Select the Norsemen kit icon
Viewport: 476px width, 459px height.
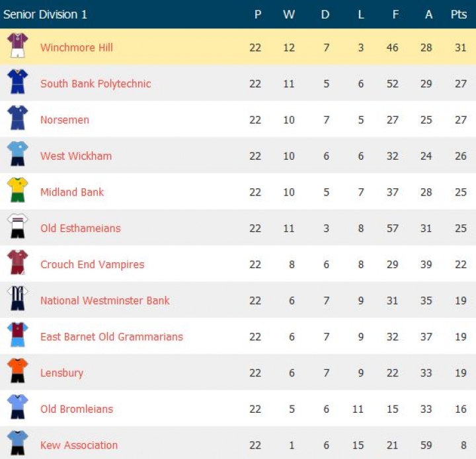click(x=17, y=119)
